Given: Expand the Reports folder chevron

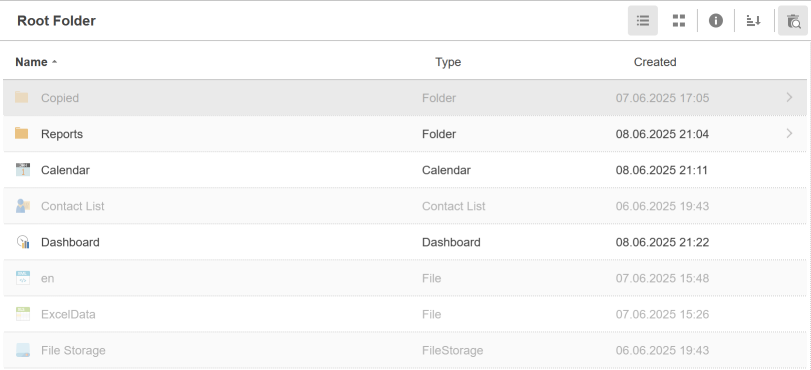Looking at the screenshot, I should point(789,134).
